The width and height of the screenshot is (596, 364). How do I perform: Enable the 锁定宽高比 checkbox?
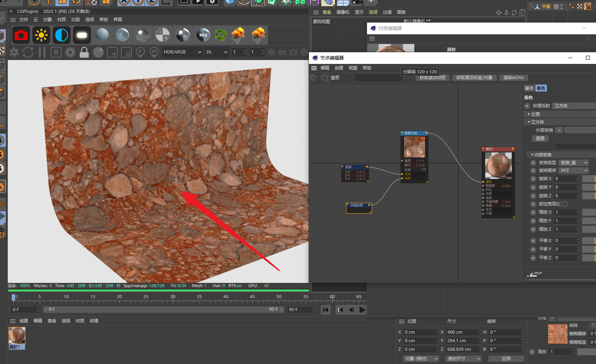(564, 204)
